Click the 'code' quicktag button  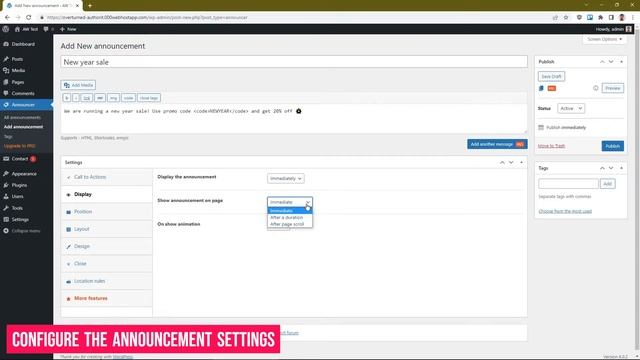pos(129,98)
